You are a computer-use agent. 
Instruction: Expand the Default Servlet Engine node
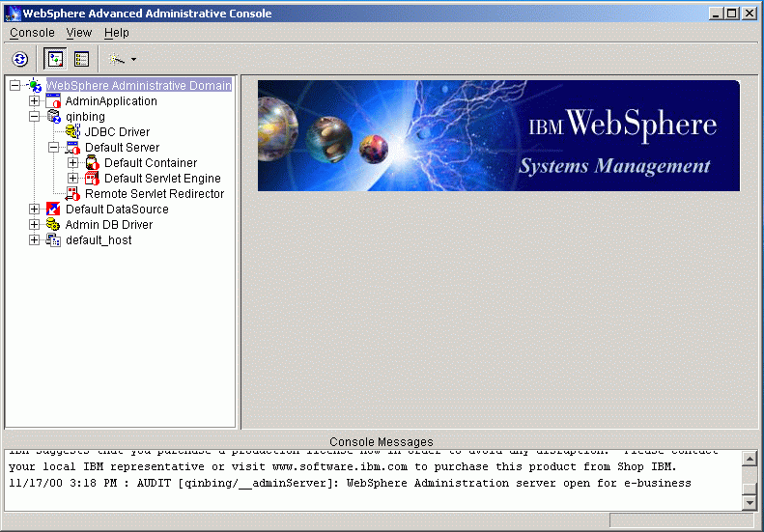[x=73, y=179]
